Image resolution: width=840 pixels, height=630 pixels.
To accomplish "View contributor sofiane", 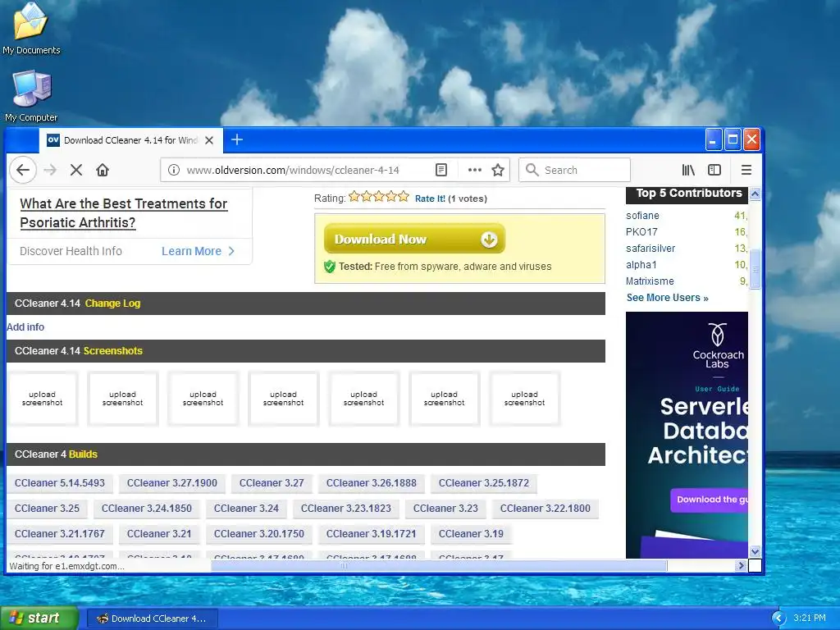I will coord(642,216).
